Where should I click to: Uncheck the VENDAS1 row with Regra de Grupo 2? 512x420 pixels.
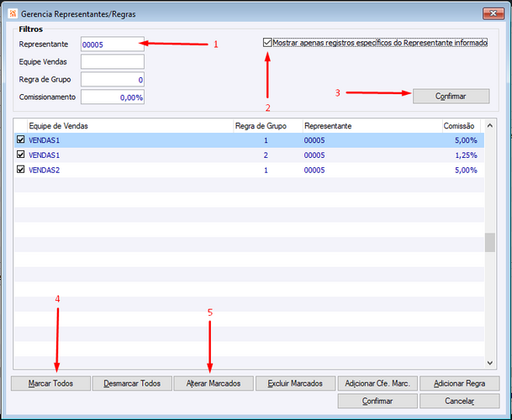pos(20,155)
